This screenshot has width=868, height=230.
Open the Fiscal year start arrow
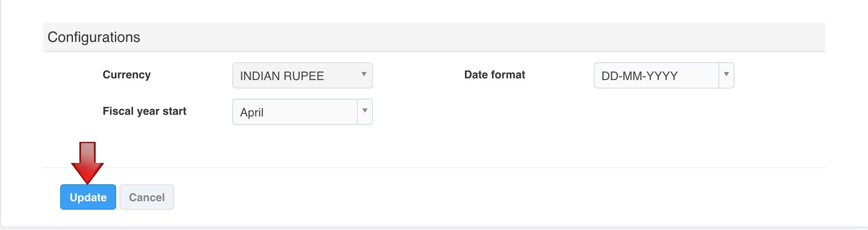tap(364, 111)
